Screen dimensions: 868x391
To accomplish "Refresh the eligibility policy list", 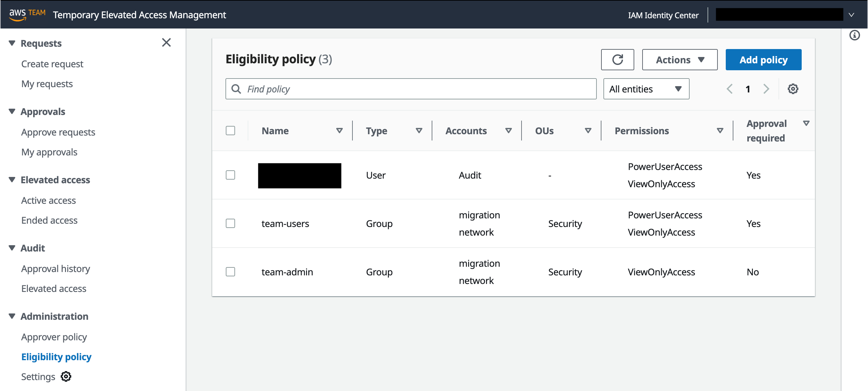I will pyautogui.click(x=617, y=60).
